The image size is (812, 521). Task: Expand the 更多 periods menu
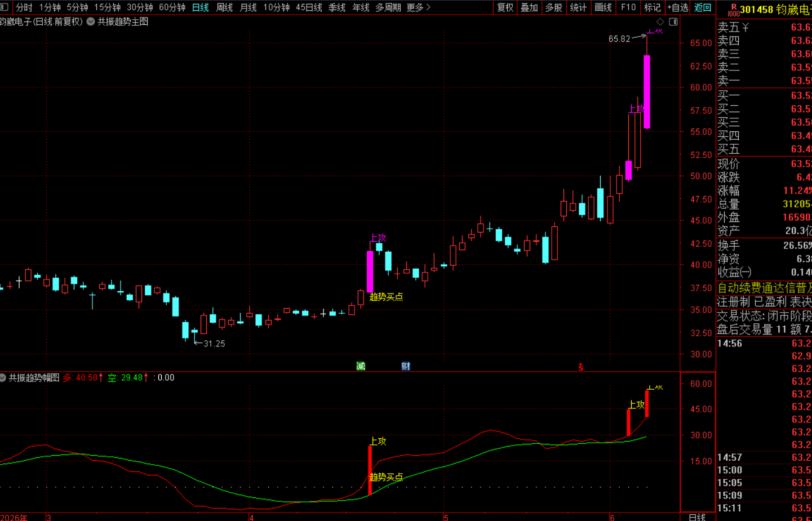point(419,7)
